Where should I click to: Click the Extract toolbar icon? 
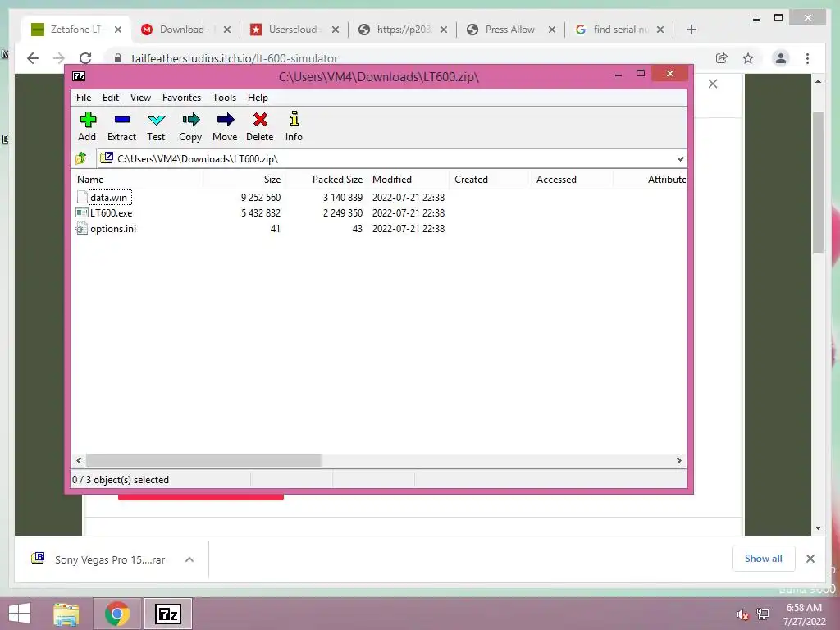tap(122, 120)
